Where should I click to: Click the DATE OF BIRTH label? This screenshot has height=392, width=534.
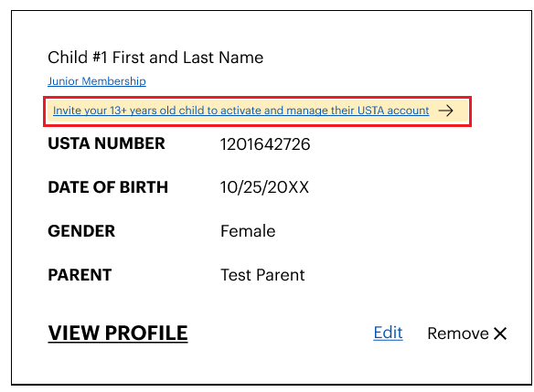108,187
